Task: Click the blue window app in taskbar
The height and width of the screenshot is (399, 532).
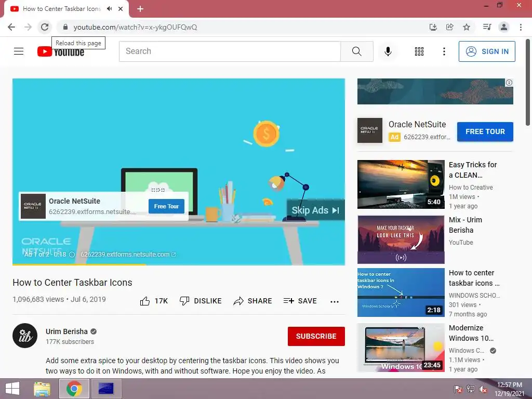Action: tap(106, 389)
